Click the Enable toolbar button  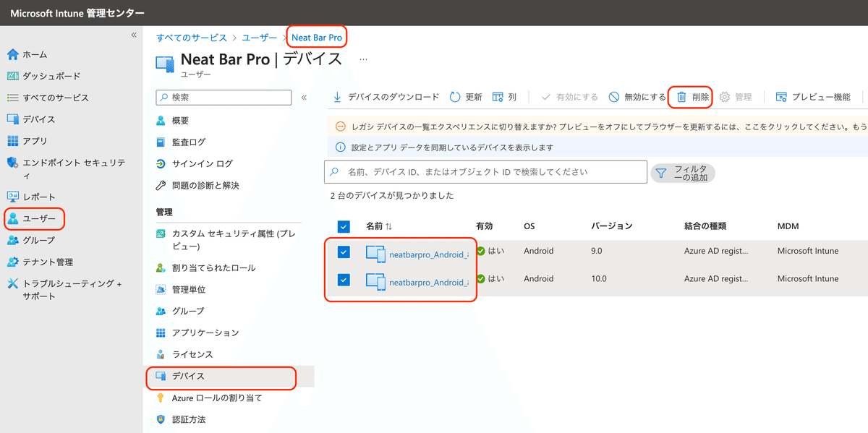[x=569, y=97]
